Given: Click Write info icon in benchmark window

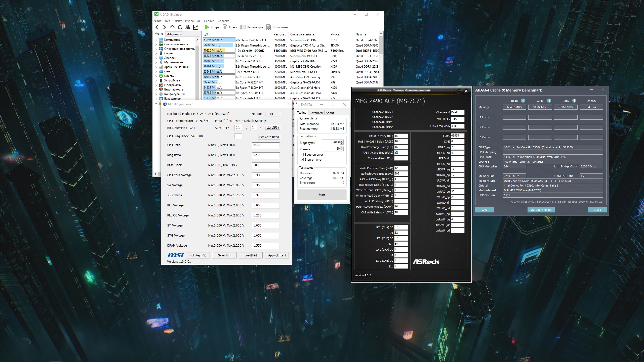Looking at the screenshot, I should click(x=549, y=101).
